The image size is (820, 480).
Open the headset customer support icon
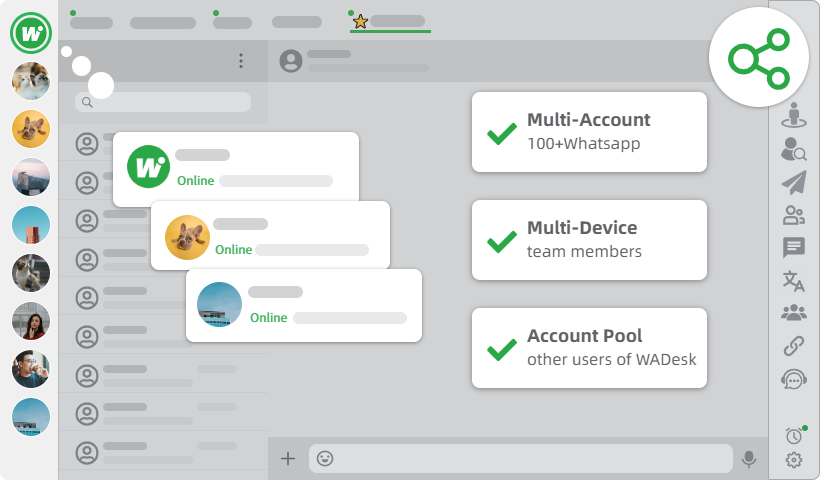794,379
